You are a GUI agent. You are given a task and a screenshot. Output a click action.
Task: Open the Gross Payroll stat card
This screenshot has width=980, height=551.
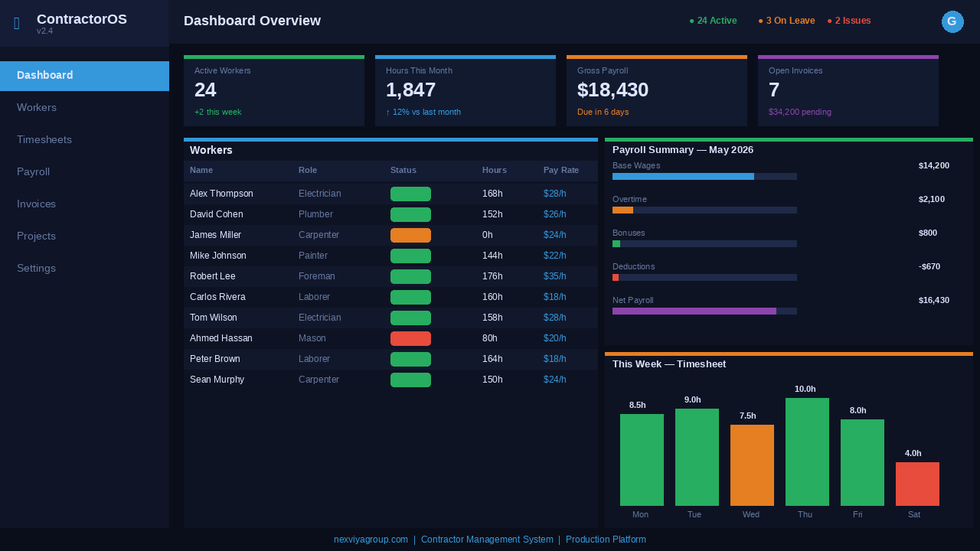pyautogui.click(x=657, y=90)
